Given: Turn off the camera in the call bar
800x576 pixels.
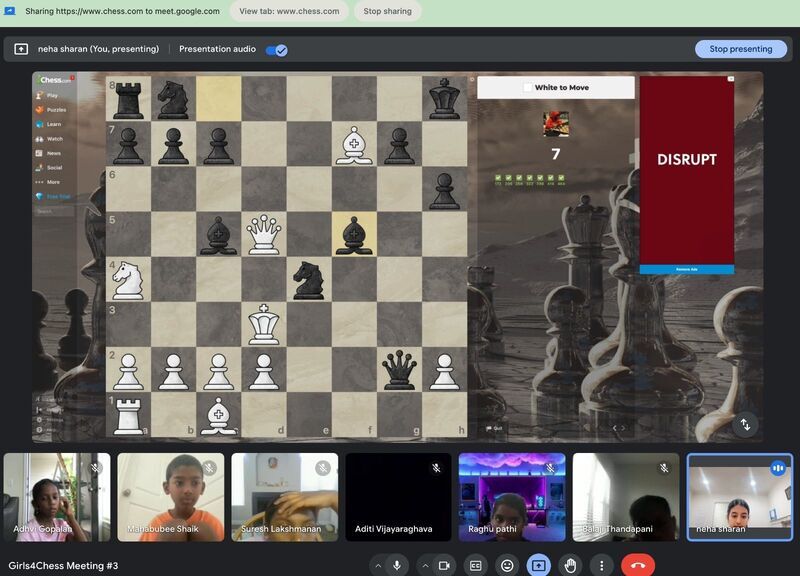Looking at the screenshot, I should [444, 565].
